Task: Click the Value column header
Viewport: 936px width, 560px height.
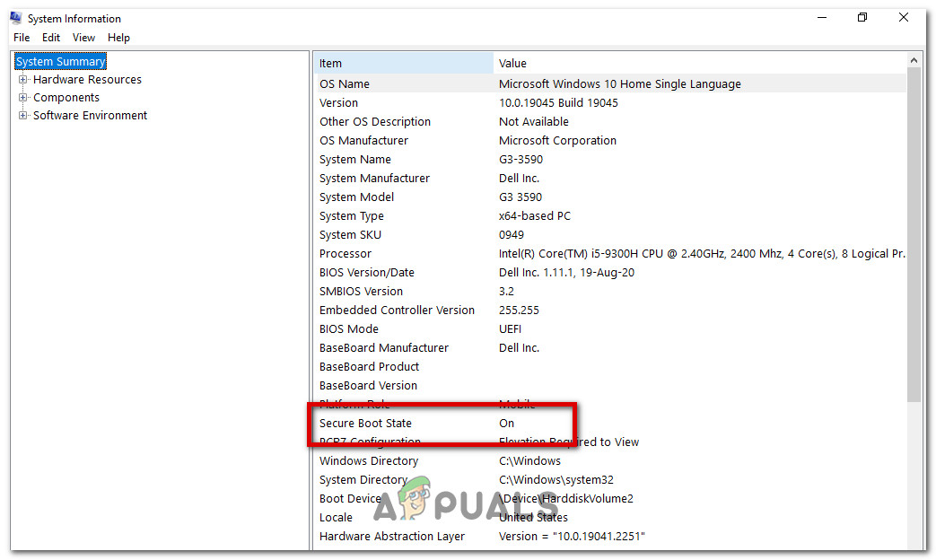Action: pyautogui.click(x=700, y=64)
